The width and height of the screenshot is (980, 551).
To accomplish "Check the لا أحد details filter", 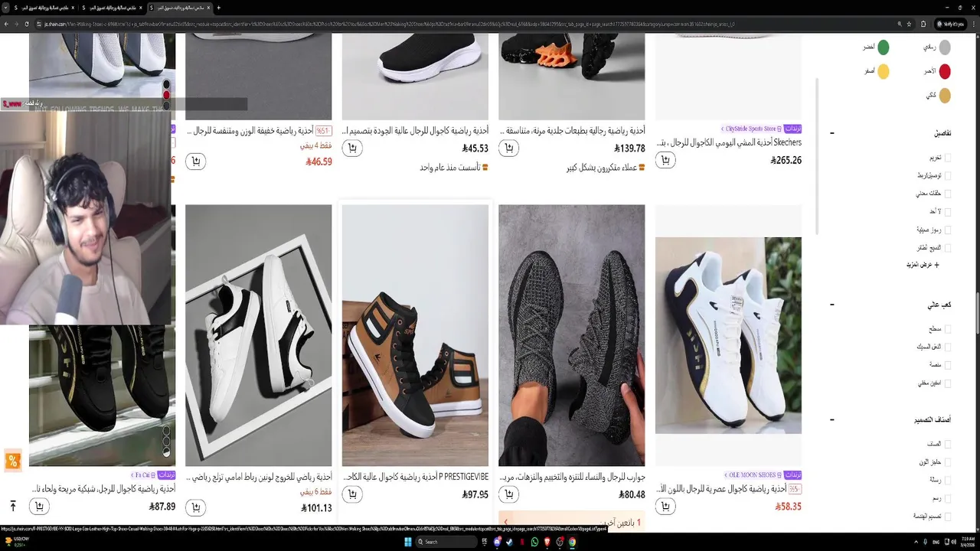I will (x=948, y=211).
